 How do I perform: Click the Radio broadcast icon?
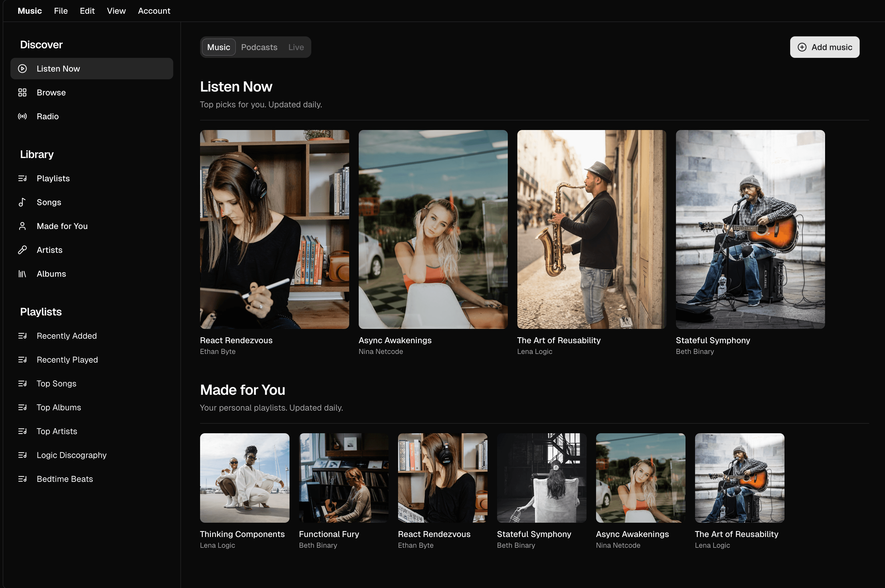[22, 116]
